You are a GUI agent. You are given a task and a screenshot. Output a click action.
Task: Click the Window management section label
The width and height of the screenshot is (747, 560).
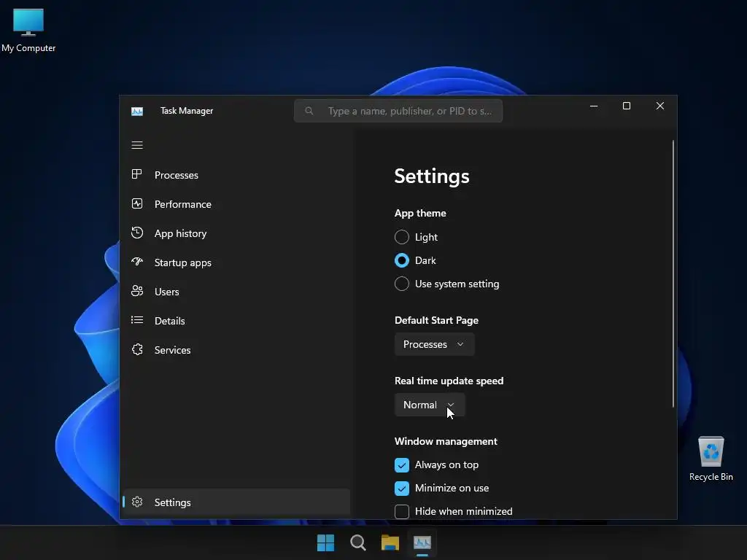coord(446,441)
